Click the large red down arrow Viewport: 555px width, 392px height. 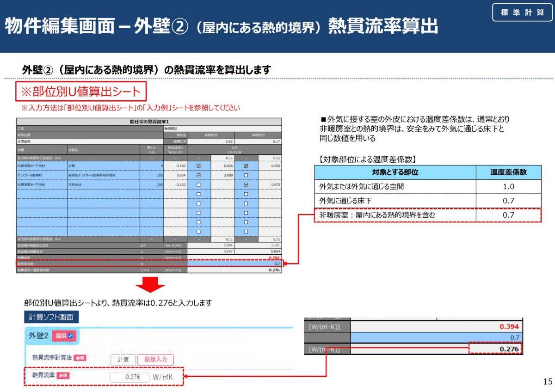point(149,285)
